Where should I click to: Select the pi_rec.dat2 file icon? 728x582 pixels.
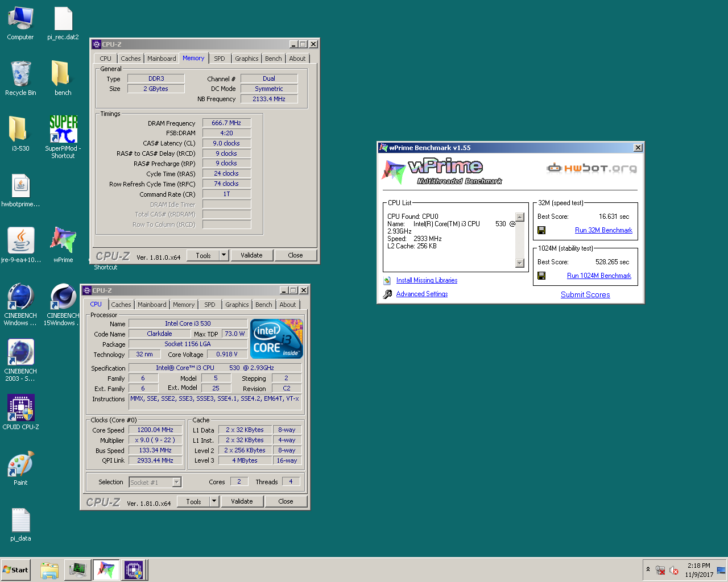click(x=63, y=23)
